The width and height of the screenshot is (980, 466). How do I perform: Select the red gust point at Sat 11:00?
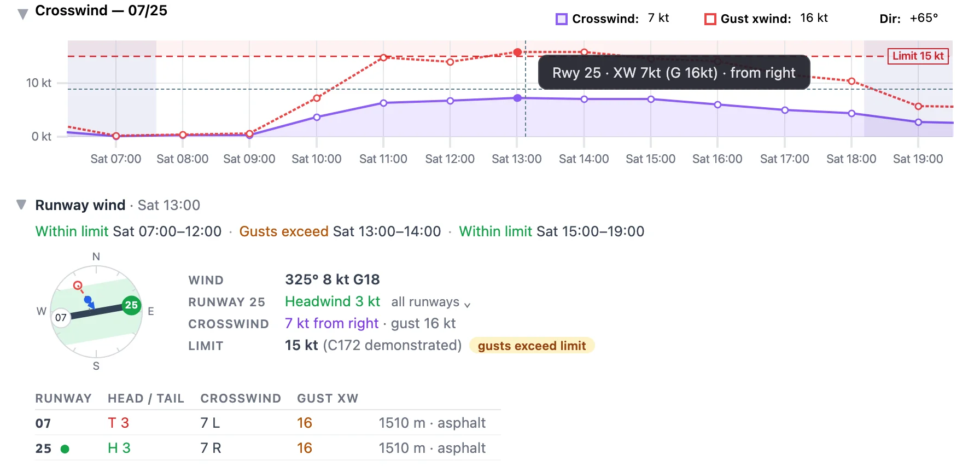click(383, 57)
